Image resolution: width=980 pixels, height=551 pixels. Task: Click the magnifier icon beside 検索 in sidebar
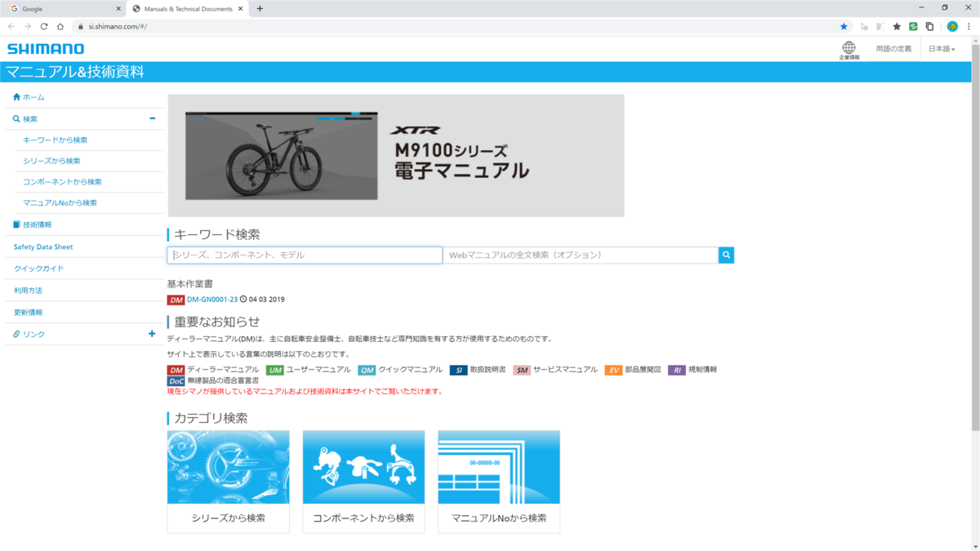coord(17,119)
